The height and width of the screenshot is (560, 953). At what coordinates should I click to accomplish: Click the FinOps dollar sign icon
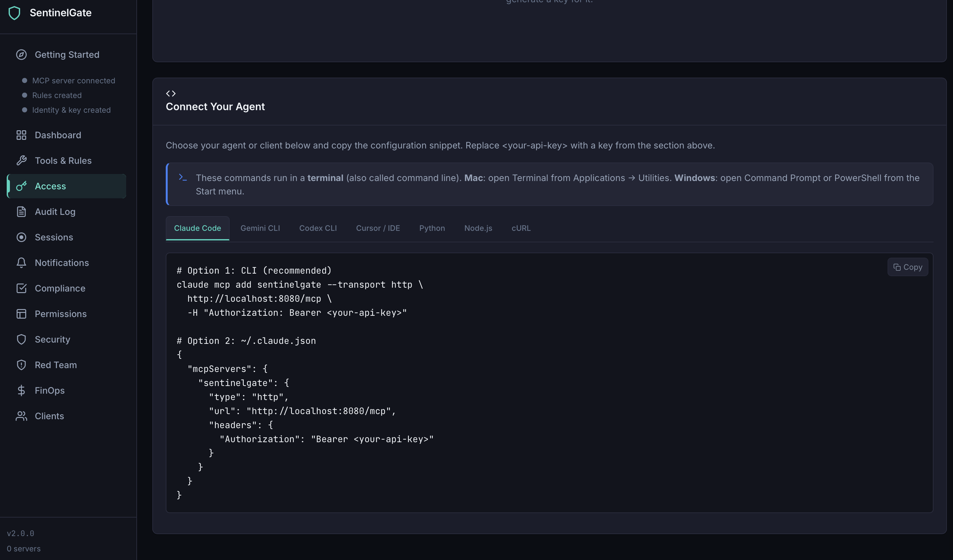pos(21,390)
